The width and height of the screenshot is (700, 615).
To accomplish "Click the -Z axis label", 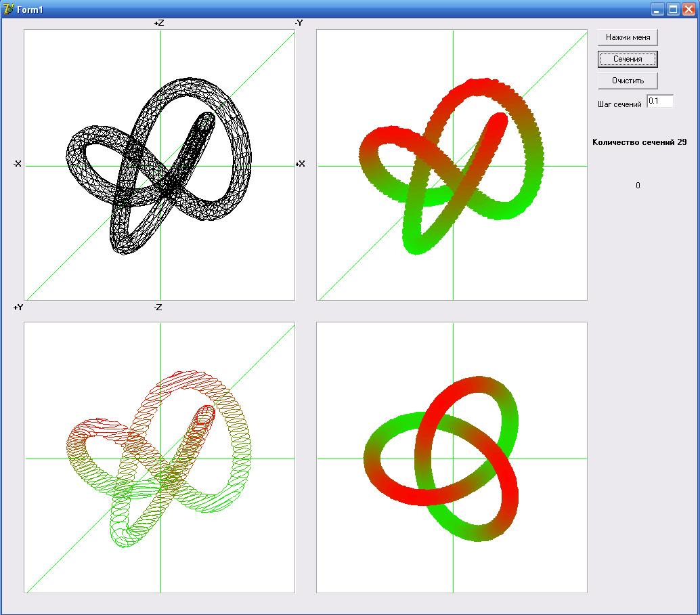I will pos(158,307).
